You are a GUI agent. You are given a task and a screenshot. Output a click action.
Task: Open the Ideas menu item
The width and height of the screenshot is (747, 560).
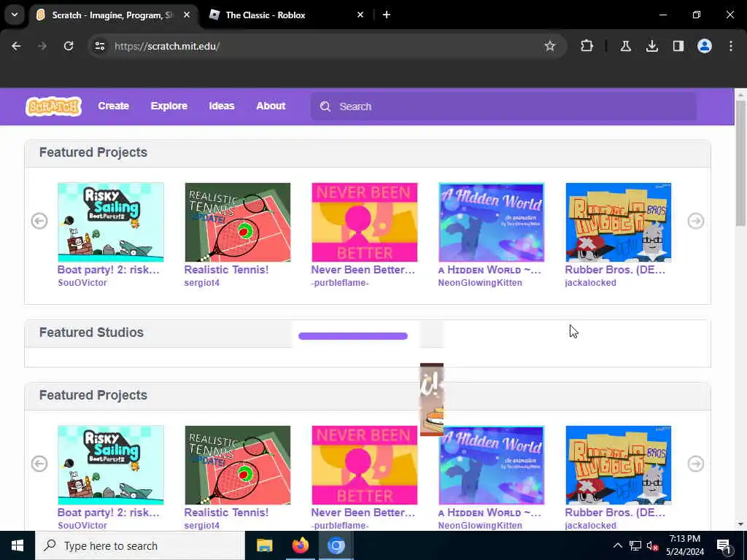coord(222,106)
